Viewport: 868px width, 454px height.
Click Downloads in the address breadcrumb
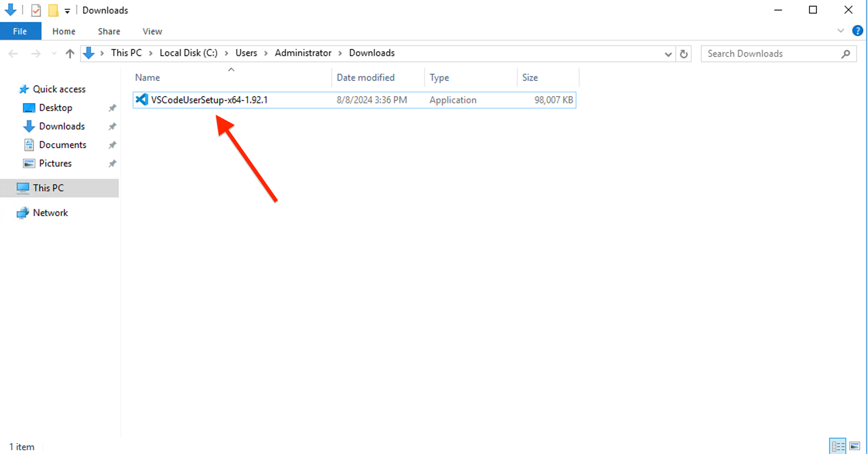click(372, 53)
